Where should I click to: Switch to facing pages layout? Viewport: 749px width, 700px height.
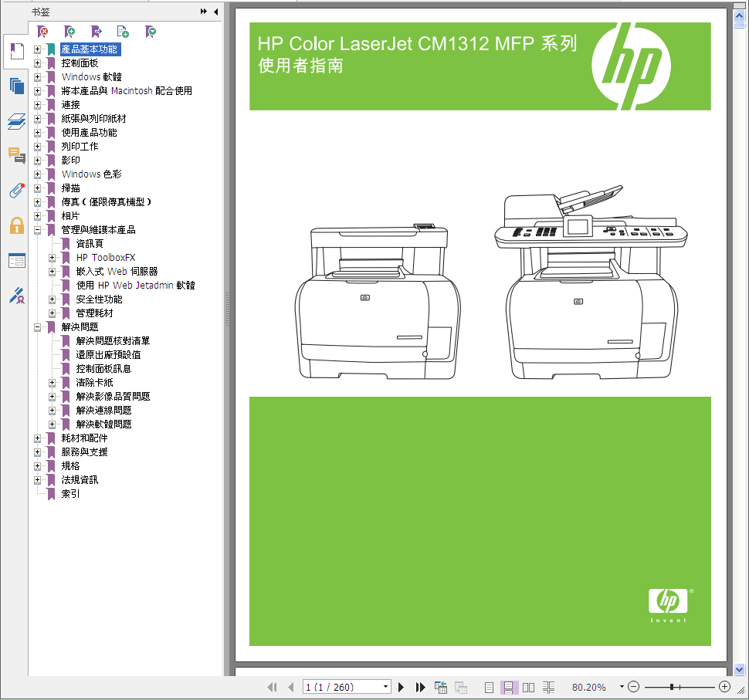pyautogui.click(x=528, y=688)
